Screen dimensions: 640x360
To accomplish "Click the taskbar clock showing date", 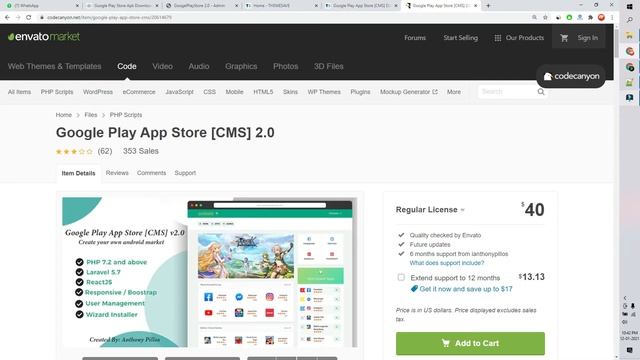I will coord(629,336).
